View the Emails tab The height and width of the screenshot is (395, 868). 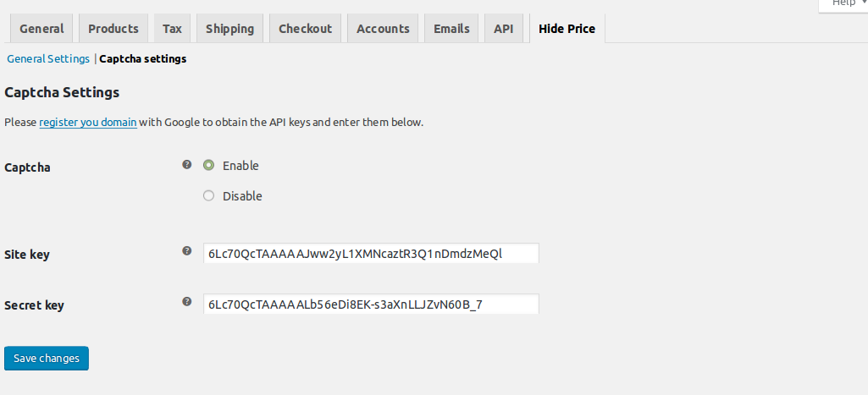tap(451, 29)
